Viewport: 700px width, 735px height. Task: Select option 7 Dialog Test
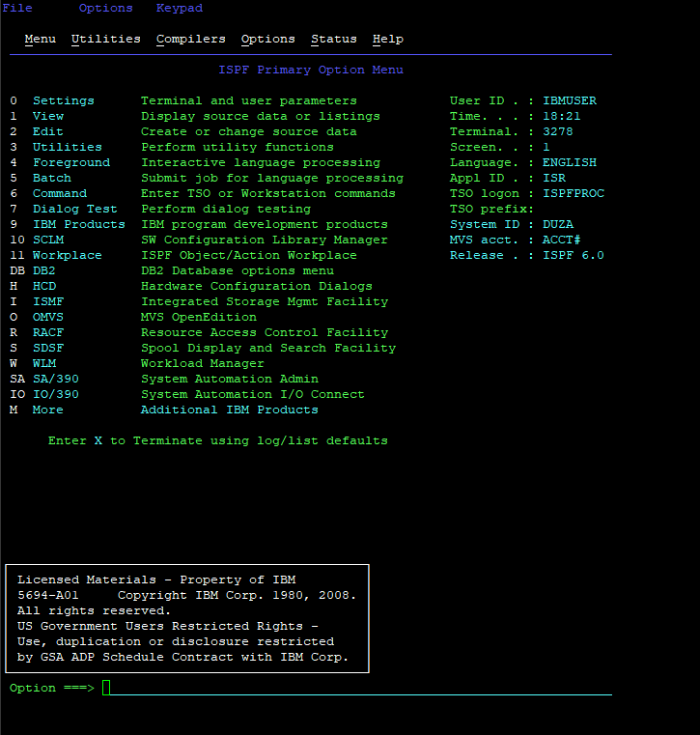[75, 209]
